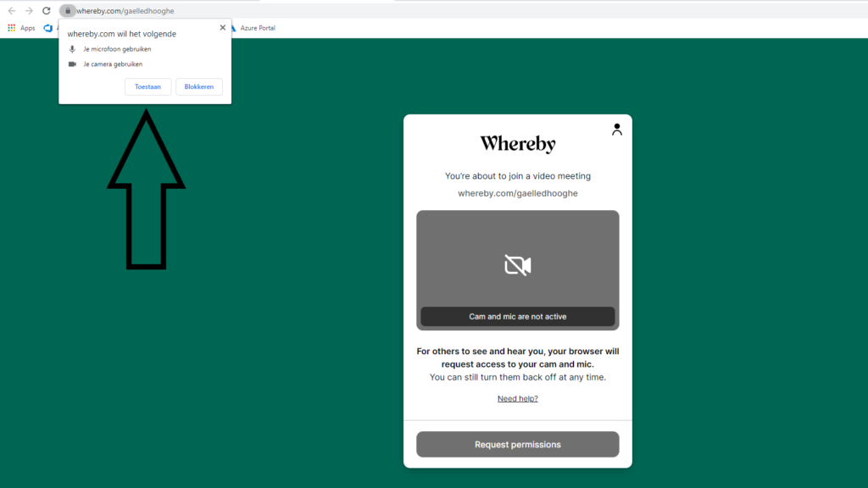Click 'Cam and mic are not active' label
This screenshot has height=488, width=868.
point(518,317)
